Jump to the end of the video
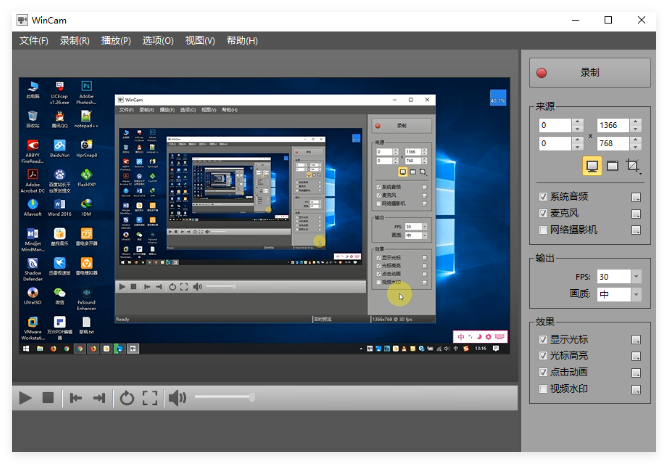668x464 pixels. 99,398
